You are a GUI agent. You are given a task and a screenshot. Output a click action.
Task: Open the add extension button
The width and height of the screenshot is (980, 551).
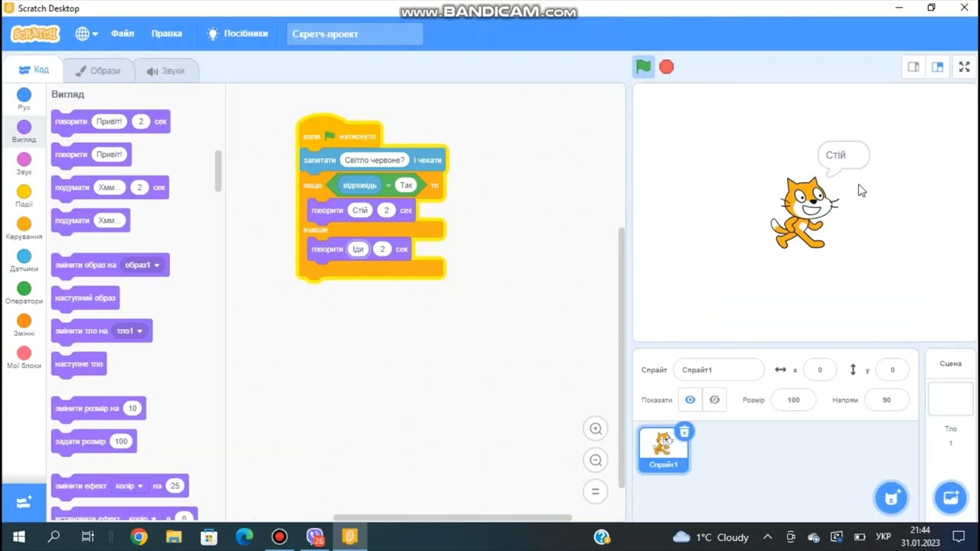(24, 502)
